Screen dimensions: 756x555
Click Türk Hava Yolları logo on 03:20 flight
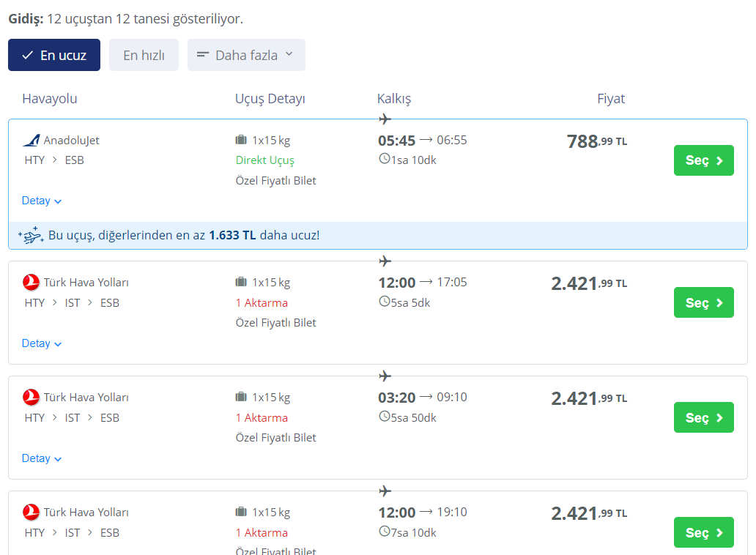point(31,397)
